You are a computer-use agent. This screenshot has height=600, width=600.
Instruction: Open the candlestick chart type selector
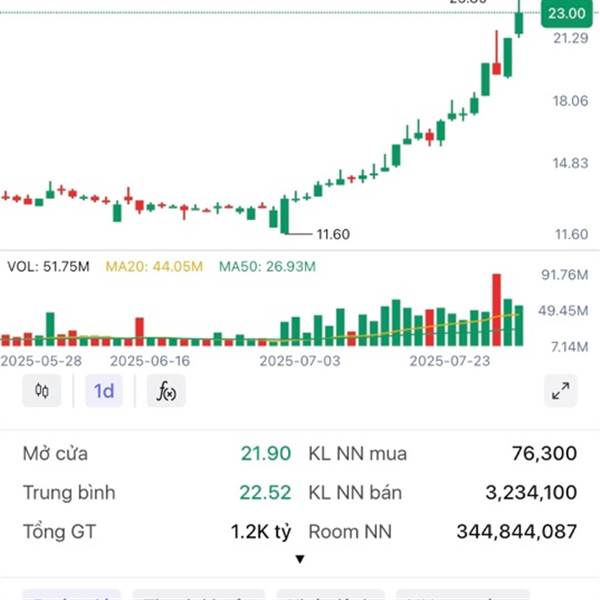click(42, 391)
